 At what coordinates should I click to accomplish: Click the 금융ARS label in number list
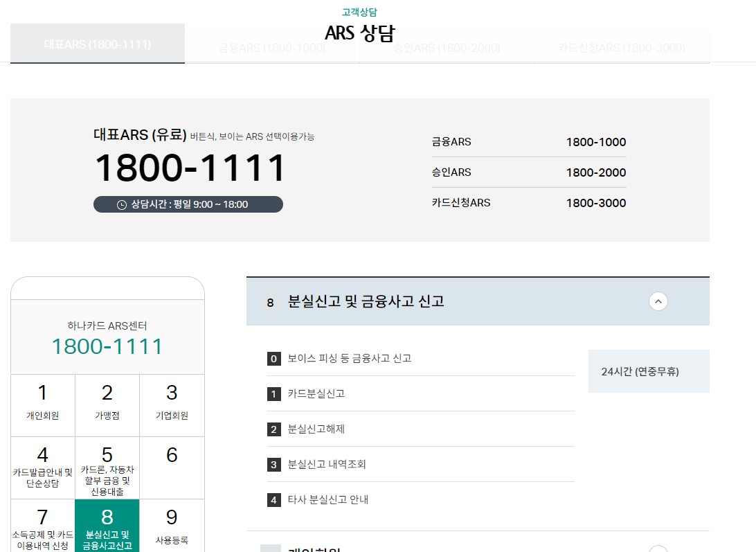[451, 141]
